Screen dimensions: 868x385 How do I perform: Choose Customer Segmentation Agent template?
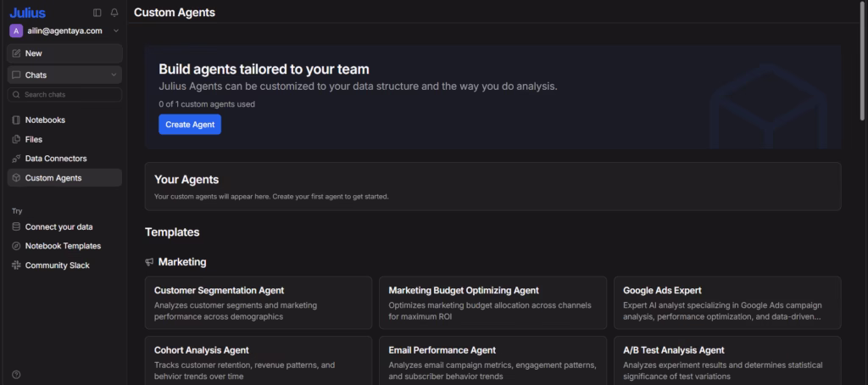point(259,303)
